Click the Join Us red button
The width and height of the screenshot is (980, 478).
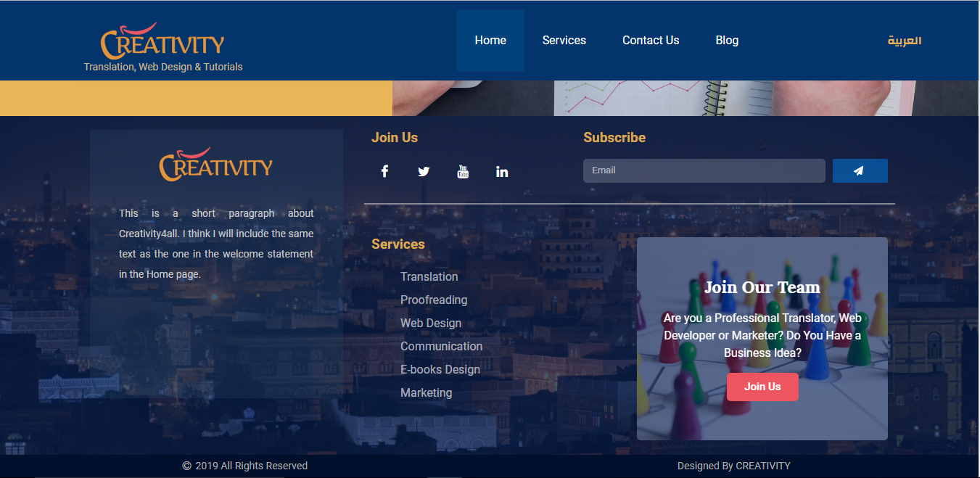pos(762,387)
